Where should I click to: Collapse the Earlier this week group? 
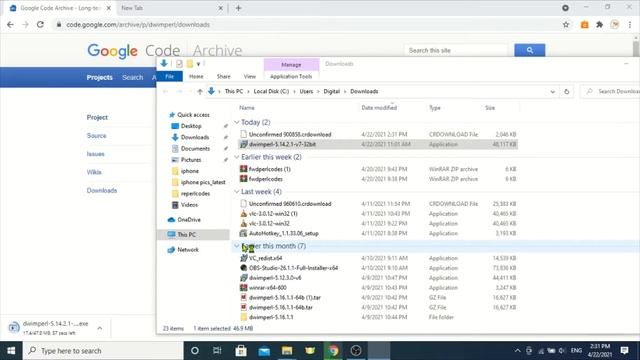click(237, 157)
